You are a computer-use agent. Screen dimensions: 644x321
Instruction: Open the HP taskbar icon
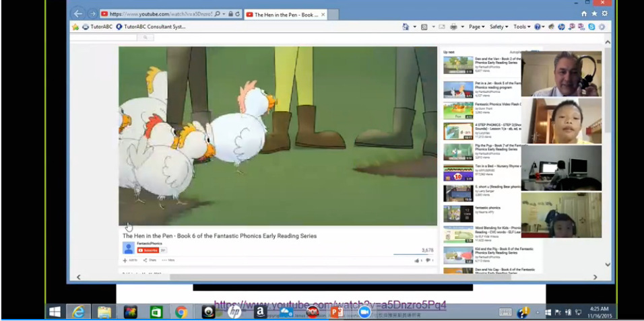point(234,312)
